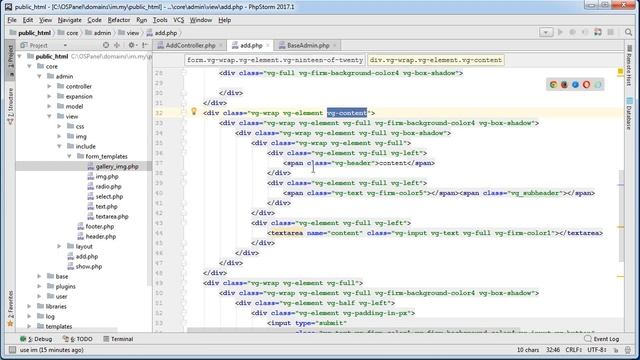Open the run configuration dropdown
The image size is (640, 360).
[x=546, y=32]
